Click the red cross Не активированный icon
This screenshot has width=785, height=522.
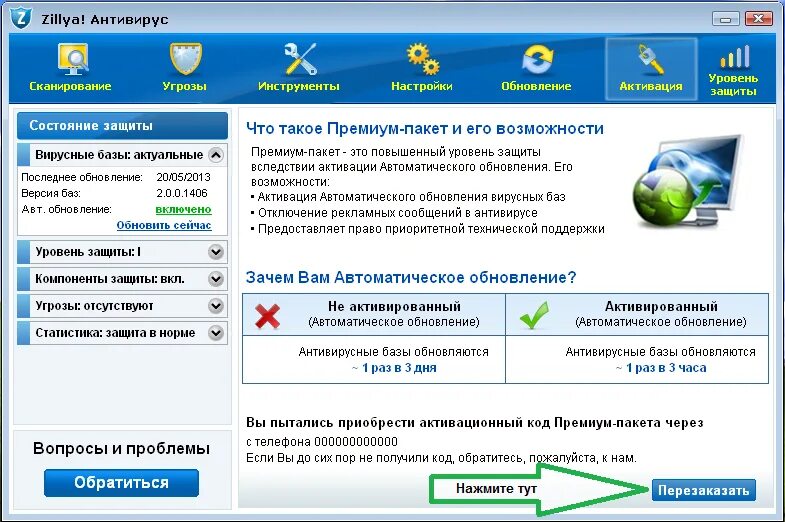(267, 316)
